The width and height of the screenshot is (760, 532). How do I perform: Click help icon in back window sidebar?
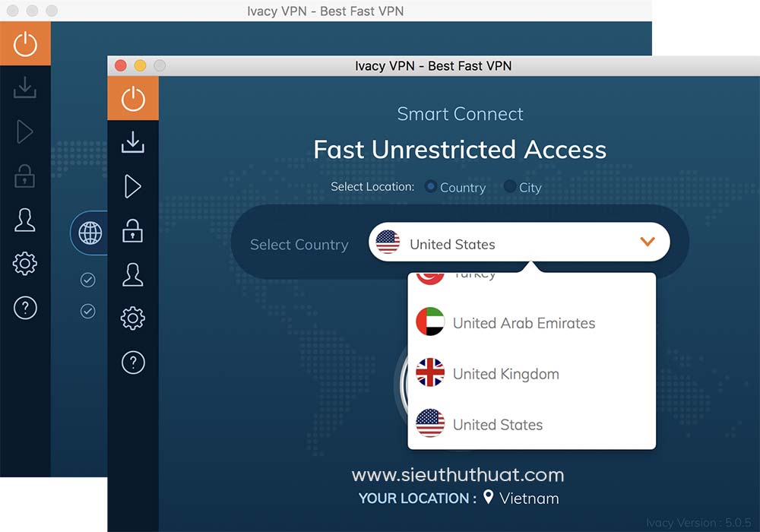tap(25, 308)
